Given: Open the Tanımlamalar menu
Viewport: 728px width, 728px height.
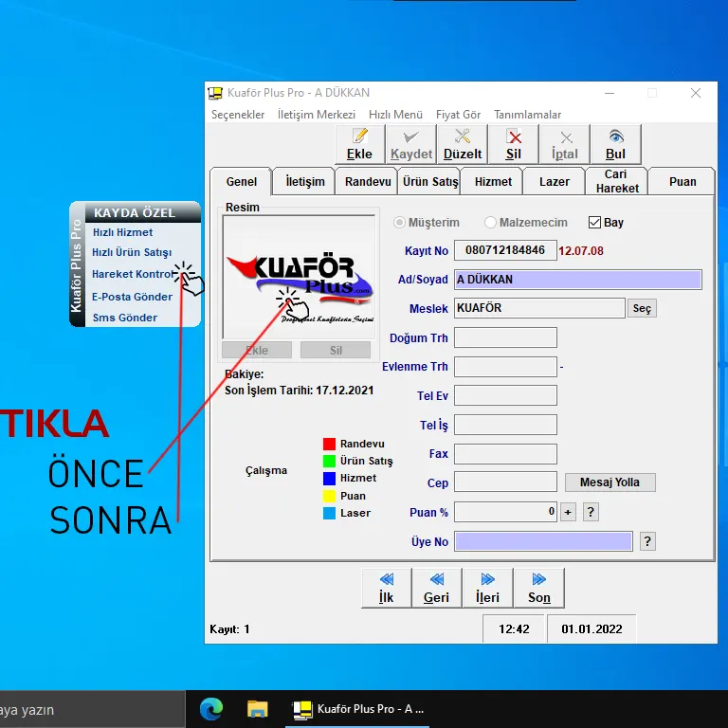Looking at the screenshot, I should coord(527,115).
